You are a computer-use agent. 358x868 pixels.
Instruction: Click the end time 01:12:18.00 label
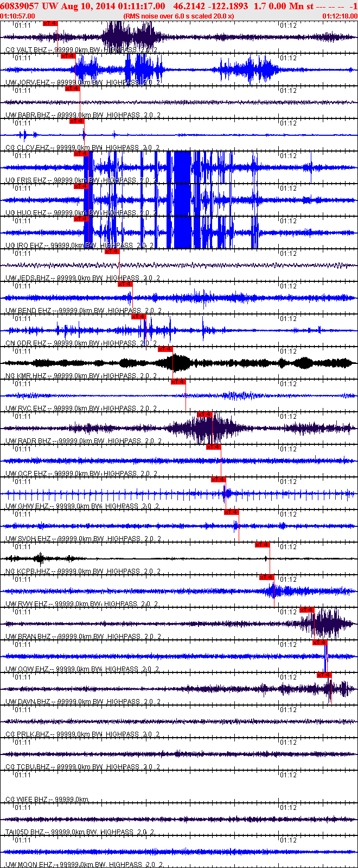pyautogui.click(x=340, y=16)
